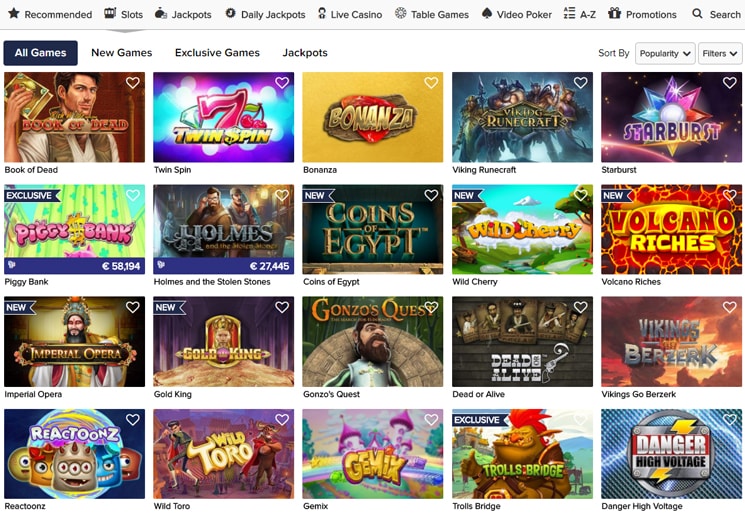
Task: Click Holmes jackpot amount € 27,445
Action: click(269, 266)
